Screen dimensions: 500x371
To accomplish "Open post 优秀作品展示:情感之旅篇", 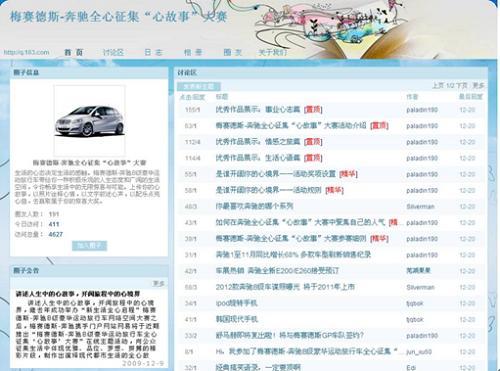I will [258, 142].
